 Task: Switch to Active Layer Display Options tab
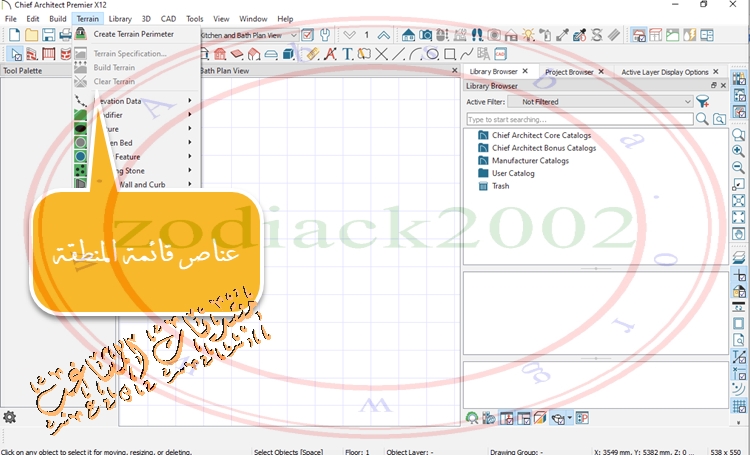tap(664, 72)
